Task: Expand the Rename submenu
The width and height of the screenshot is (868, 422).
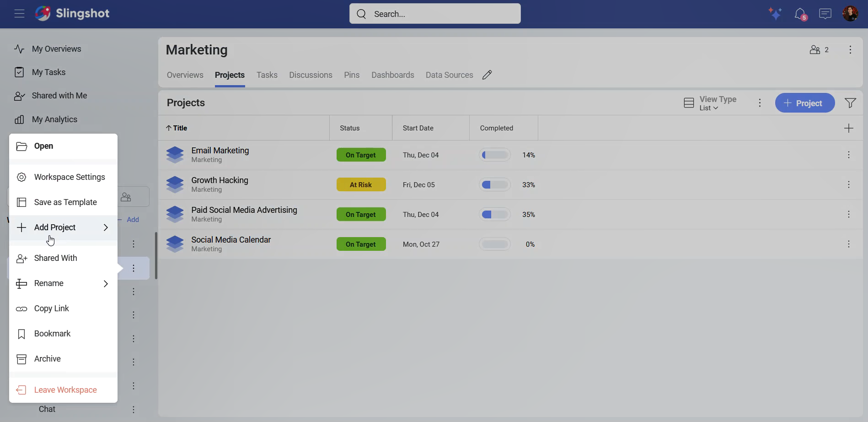Action: pyautogui.click(x=63, y=283)
